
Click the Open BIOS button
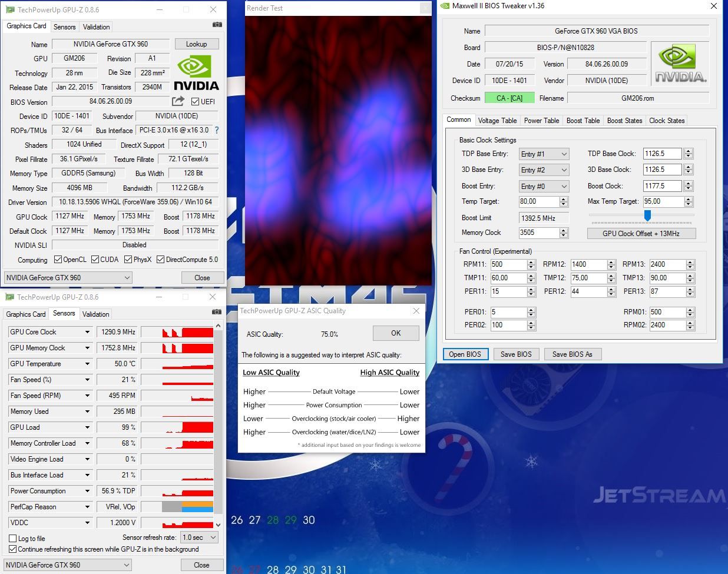pos(465,354)
